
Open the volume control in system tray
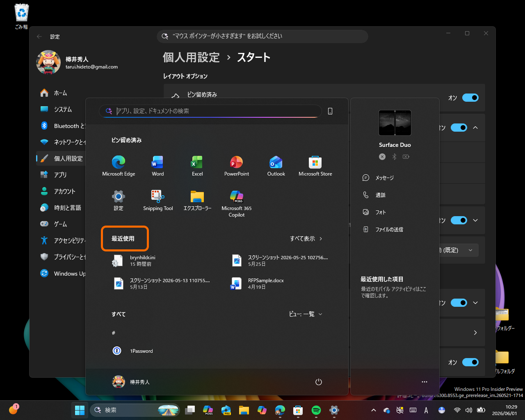pos(469,410)
